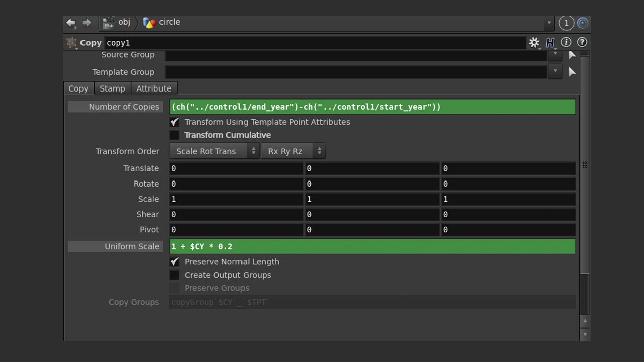Open the Template Group dropdown arrow
The image size is (644, 362).
(555, 72)
